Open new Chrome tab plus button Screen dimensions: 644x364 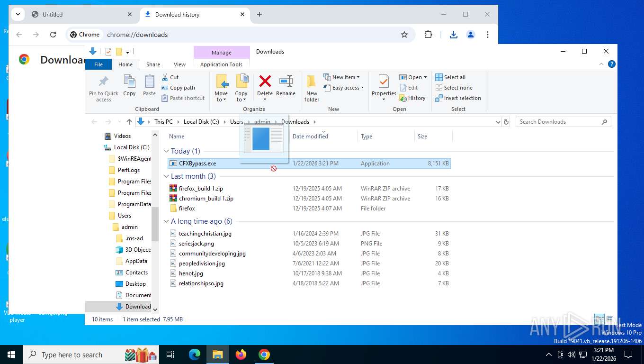click(x=259, y=14)
